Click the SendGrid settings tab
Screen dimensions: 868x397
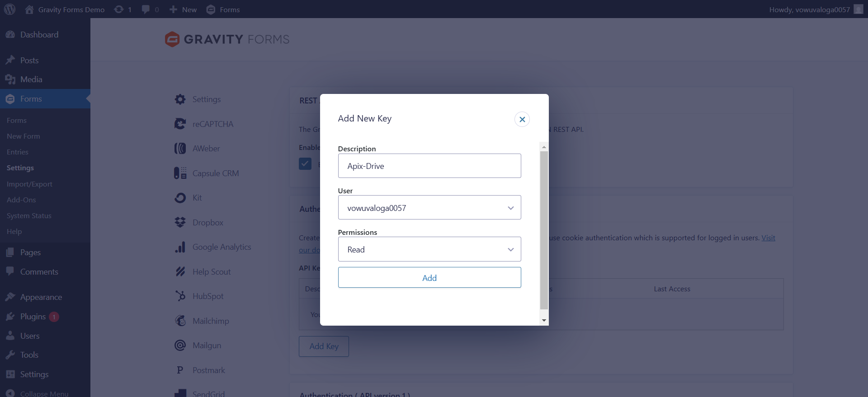coord(208,393)
